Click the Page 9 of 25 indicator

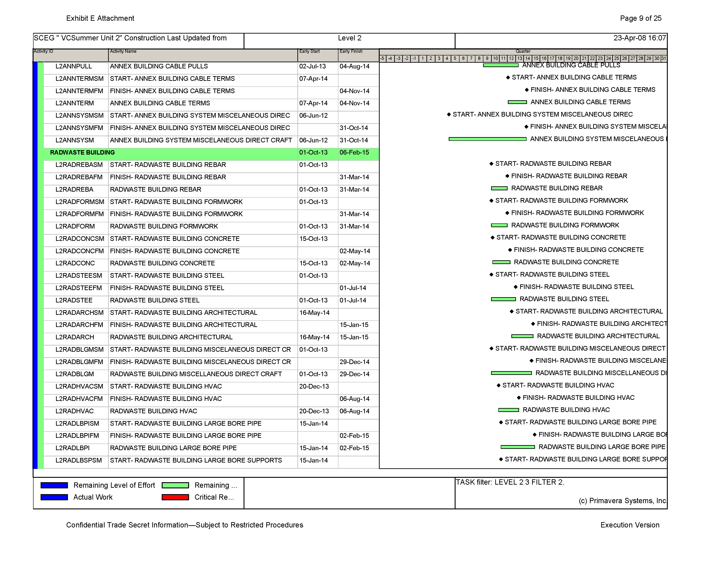[641, 18]
